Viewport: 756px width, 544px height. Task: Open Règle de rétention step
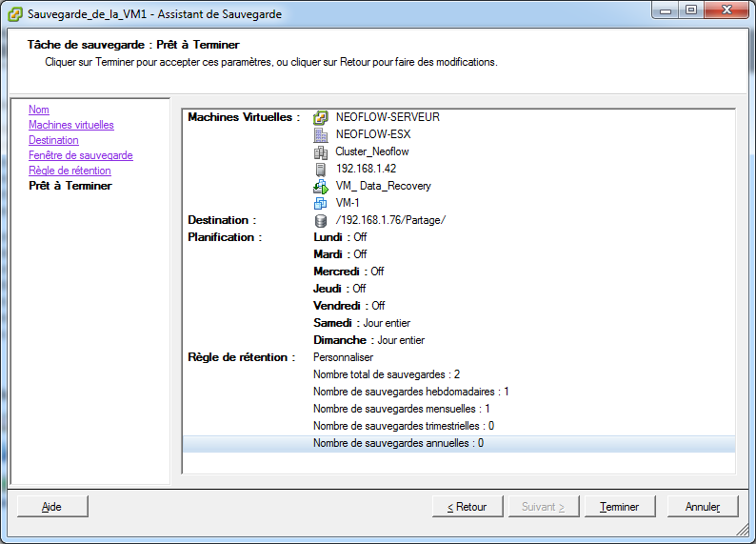pos(70,171)
